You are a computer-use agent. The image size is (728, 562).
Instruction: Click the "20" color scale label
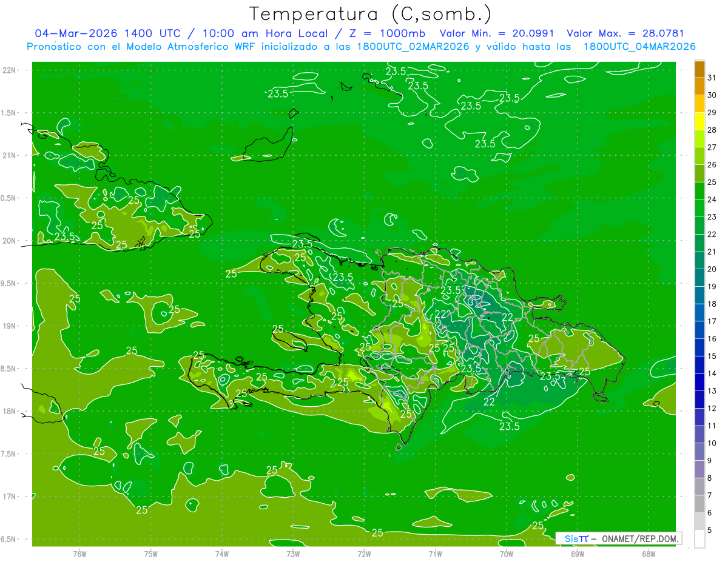(712, 269)
